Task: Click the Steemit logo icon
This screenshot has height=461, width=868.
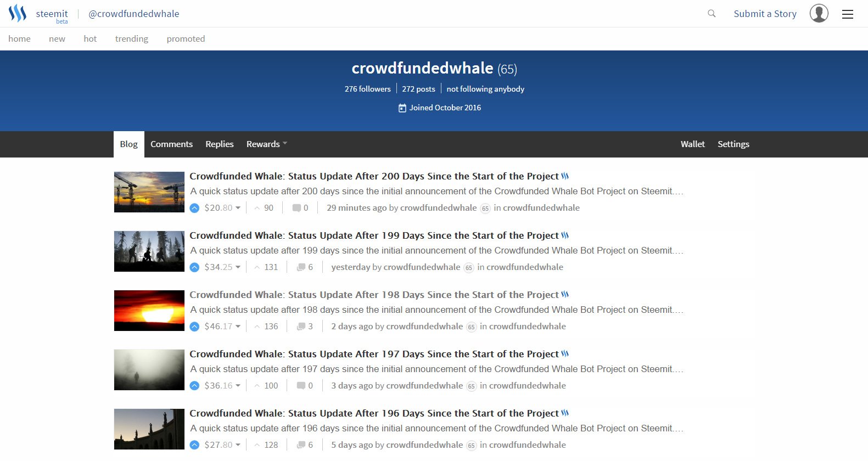Action: click(18, 13)
